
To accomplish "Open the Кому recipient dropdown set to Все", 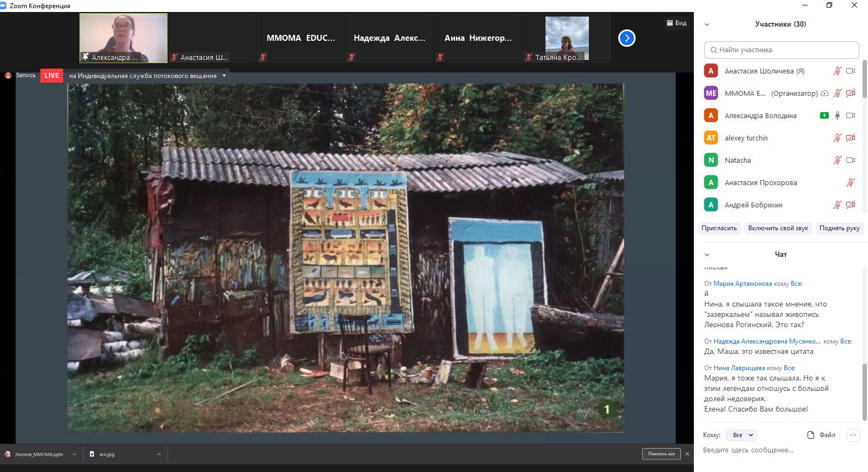I will 742,435.
